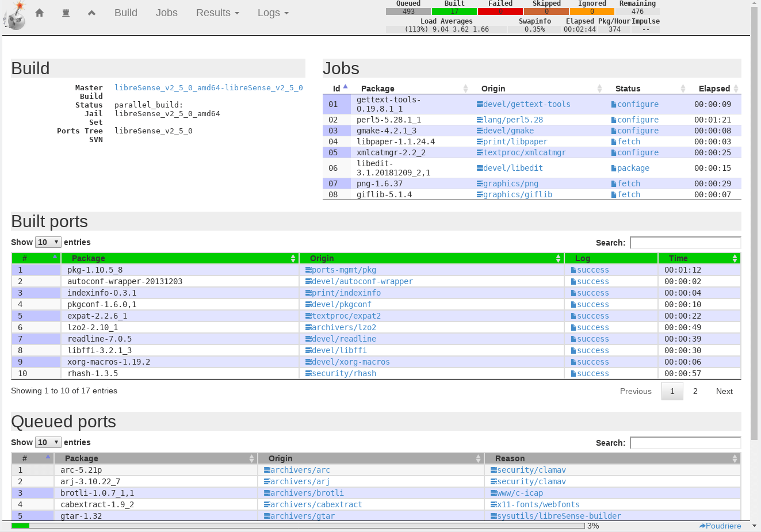Image resolution: width=761 pixels, height=532 pixels.
Task: Go to the Build nav item
Action: click(x=125, y=13)
